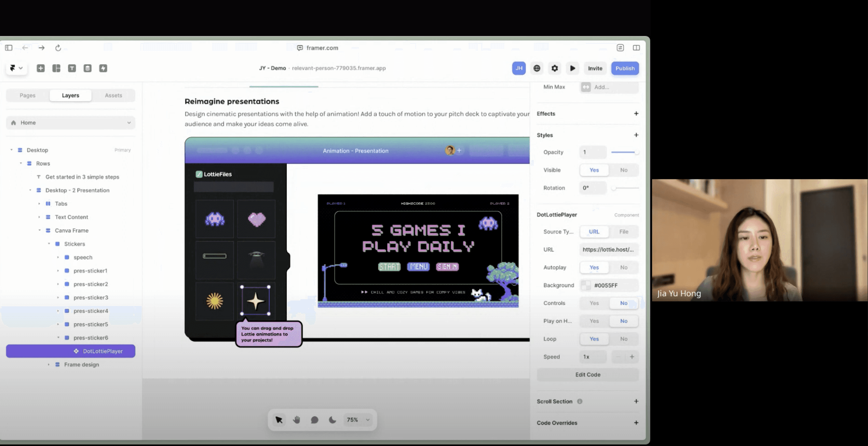Screen dimensions: 868x446
Task: Add a Scroll Section with plus
Action: tap(636, 401)
